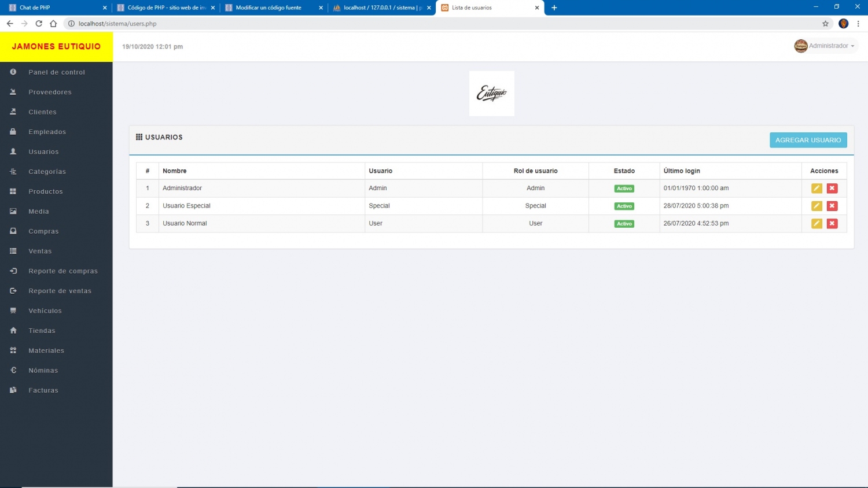Click the view site information icon in address bar
This screenshot has width=868, height=488.
pos(71,24)
